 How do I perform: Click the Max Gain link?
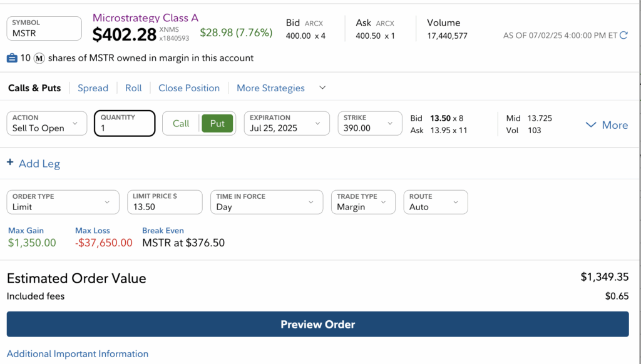tap(26, 230)
